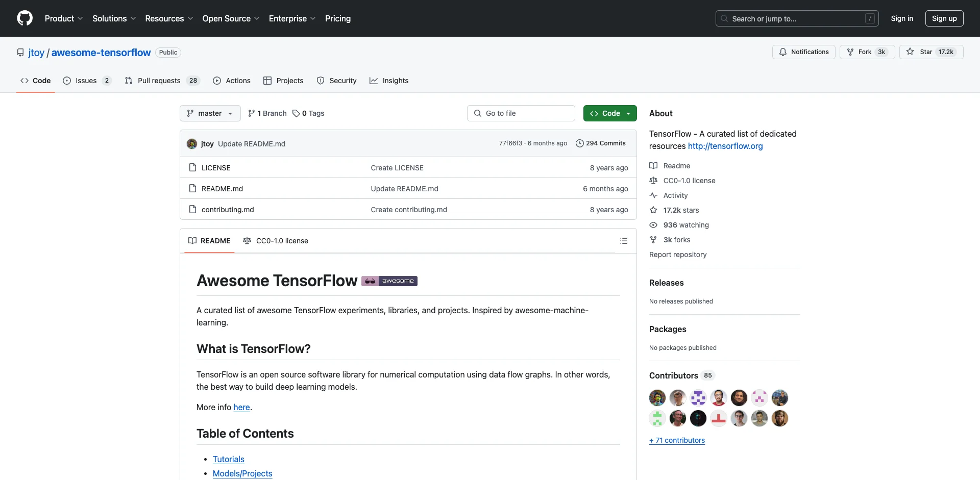
Task: Expand the master branch dropdown
Action: (210, 113)
